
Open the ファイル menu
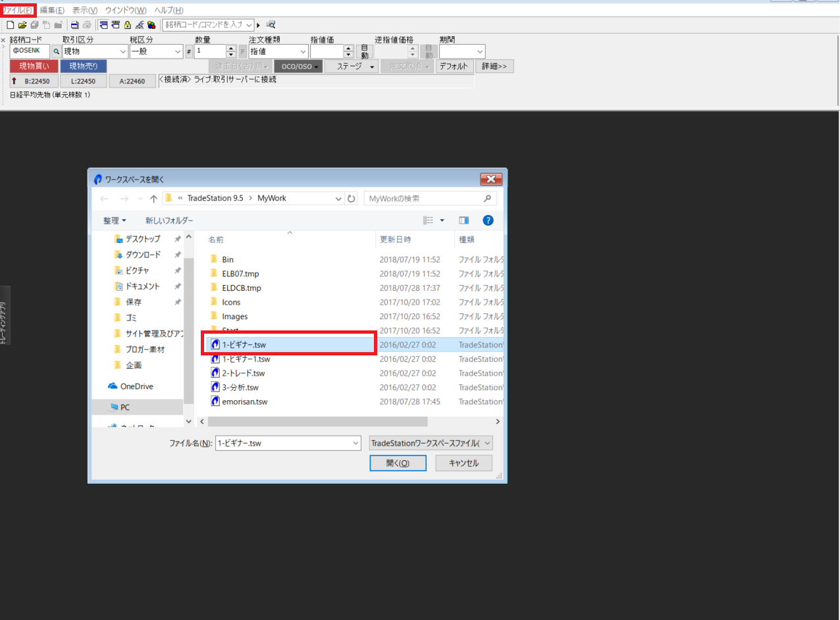click(17, 11)
